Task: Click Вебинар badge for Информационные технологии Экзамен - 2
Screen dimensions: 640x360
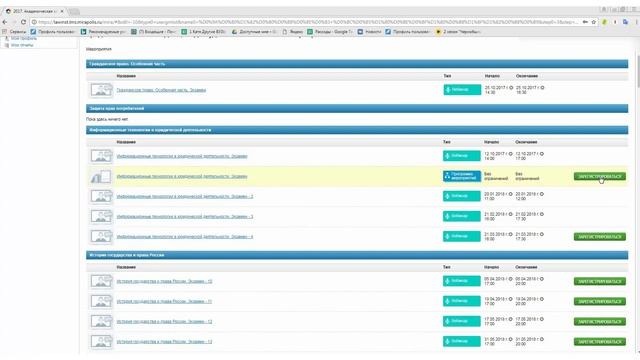Action: [462, 196]
